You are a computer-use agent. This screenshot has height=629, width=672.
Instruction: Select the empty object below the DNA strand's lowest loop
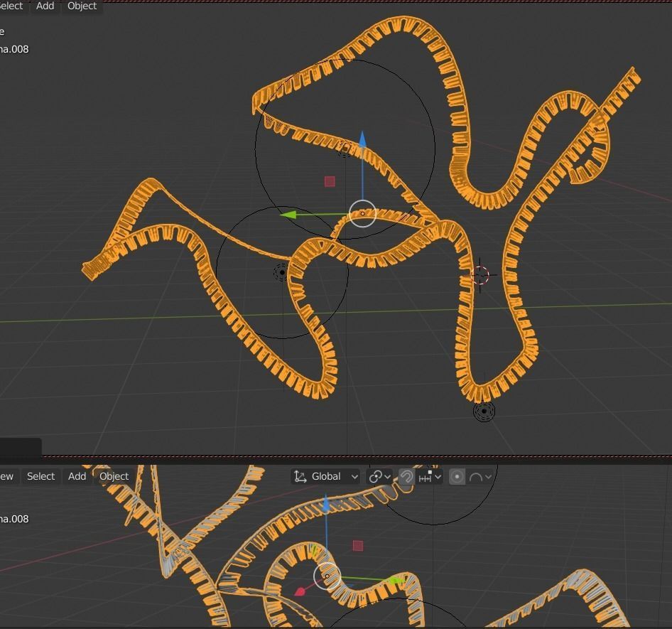coord(484,411)
